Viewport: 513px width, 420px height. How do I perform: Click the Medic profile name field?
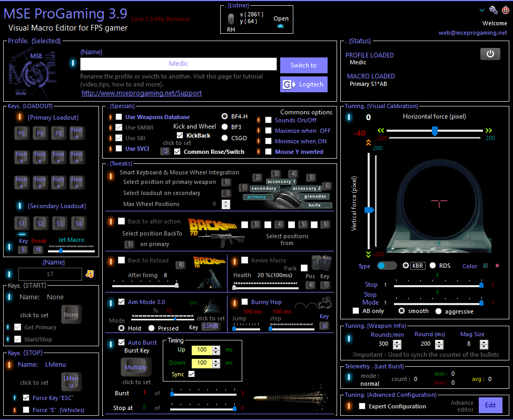click(179, 64)
